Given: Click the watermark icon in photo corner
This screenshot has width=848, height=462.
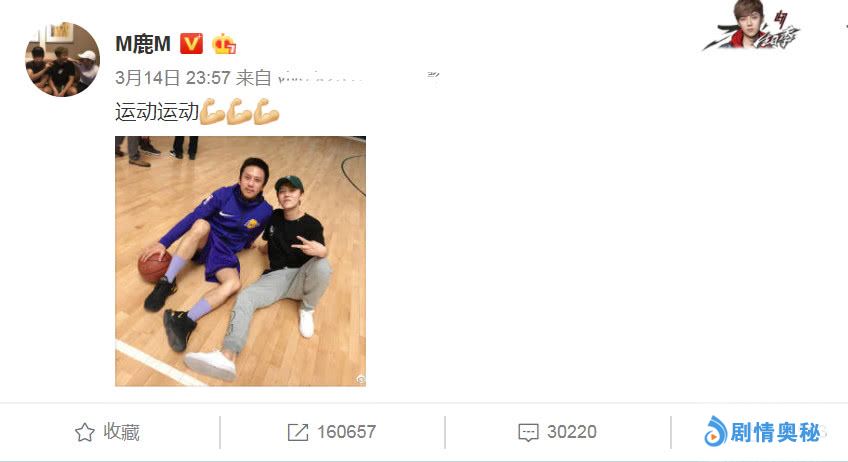Looking at the screenshot, I should click(x=361, y=380).
